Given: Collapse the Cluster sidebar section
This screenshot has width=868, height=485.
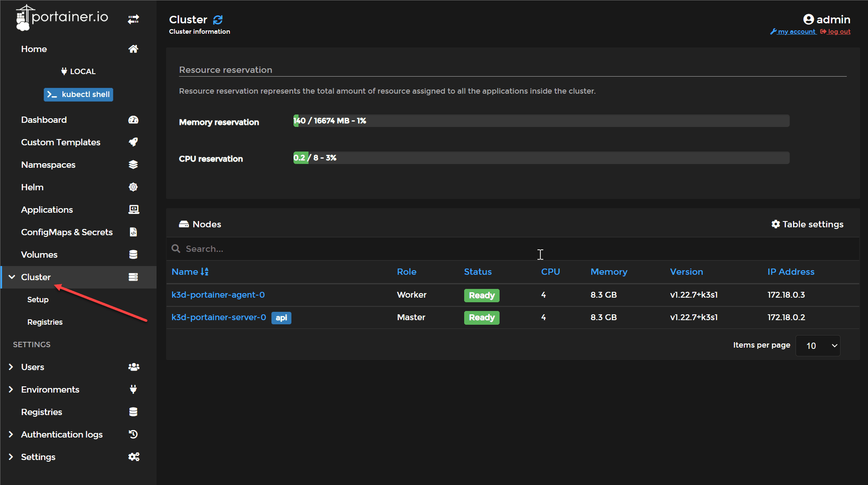Looking at the screenshot, I should pyautogui.click(x=12, y=277).
